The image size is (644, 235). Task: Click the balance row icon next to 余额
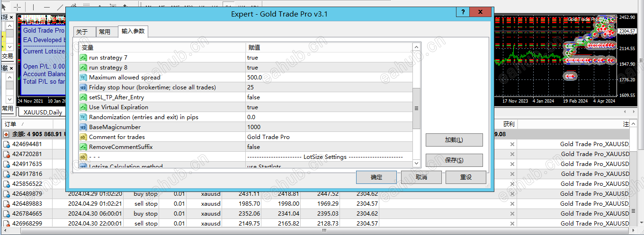pos(7,134)
